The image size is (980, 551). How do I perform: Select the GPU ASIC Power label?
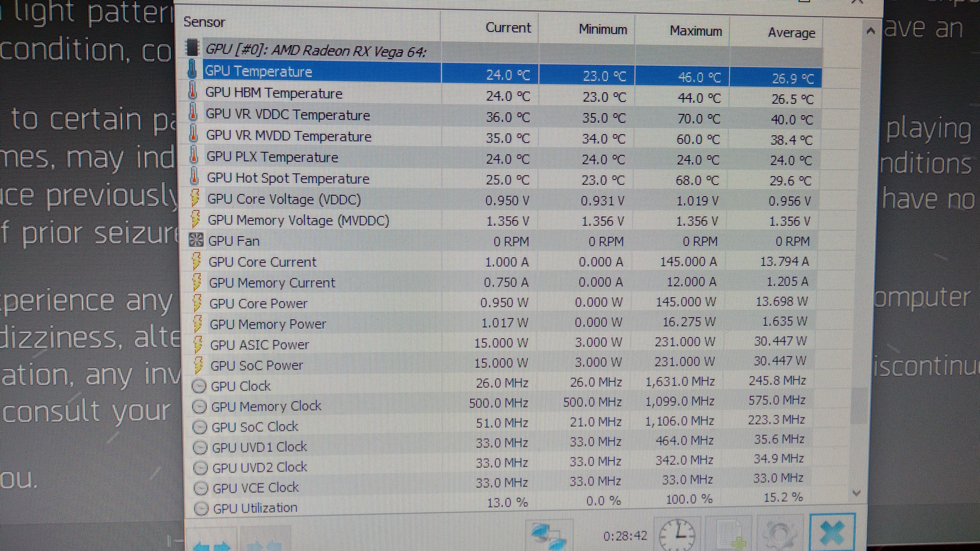(259, 345)
